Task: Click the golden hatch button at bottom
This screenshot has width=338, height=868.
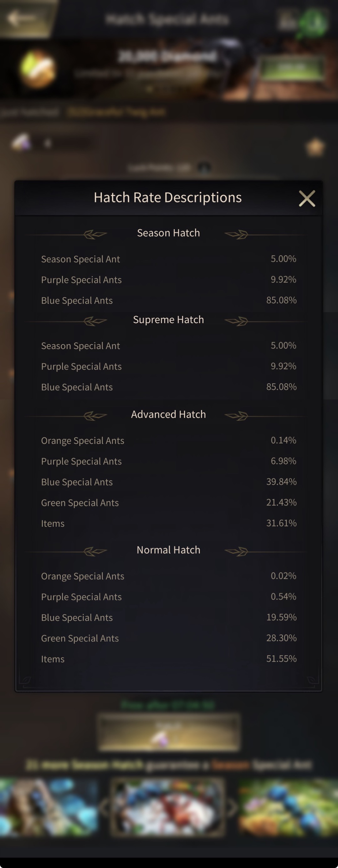Action: pyautogui.click(x=169, y=733)
